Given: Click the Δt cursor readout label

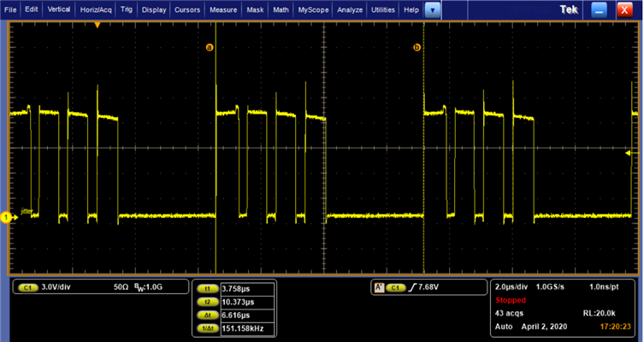Looking at the screenshot, I should [206, 315].
